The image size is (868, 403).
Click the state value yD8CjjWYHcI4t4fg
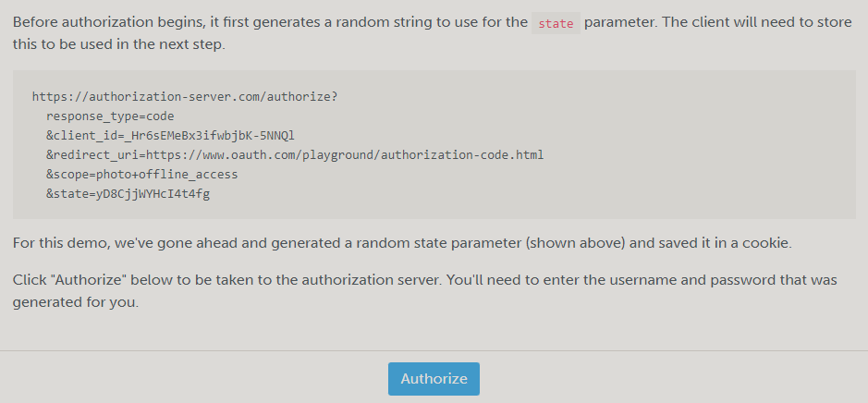click(x=153, y=193)
